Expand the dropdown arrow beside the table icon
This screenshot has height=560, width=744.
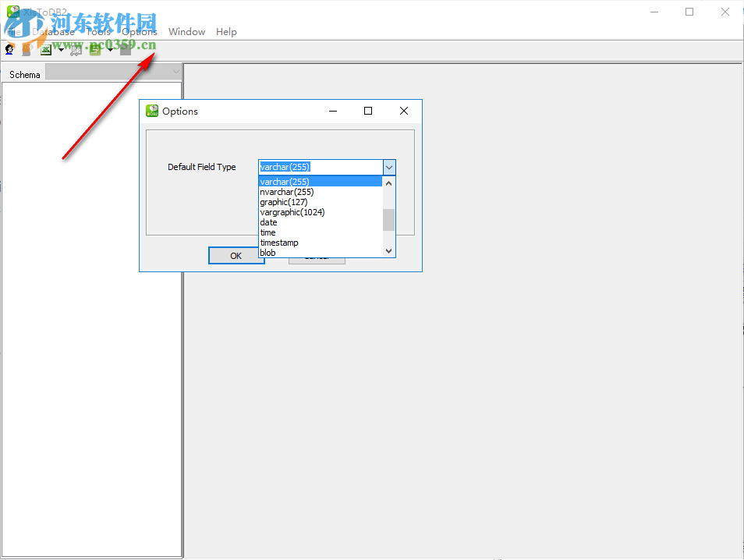coord(109,49)
